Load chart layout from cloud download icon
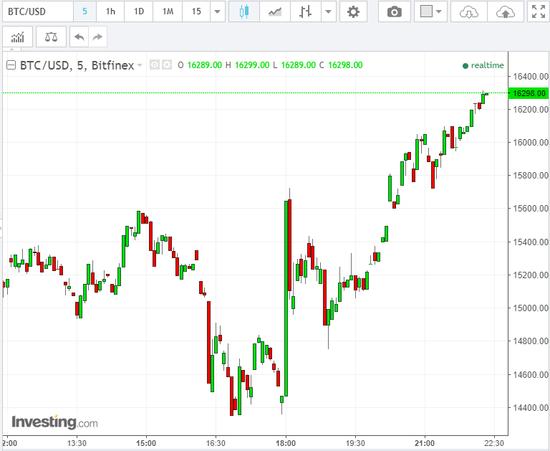The width and height of the screenshot is (550, 451). [469, 12]
